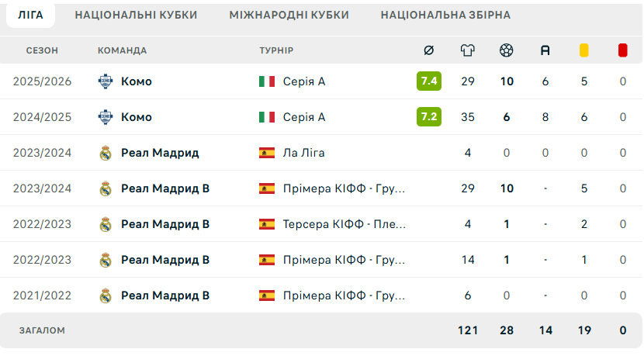Click the yellow card column icon
Image resolution: width=644 pixels, height=356 pixels.
click(584, 50)
